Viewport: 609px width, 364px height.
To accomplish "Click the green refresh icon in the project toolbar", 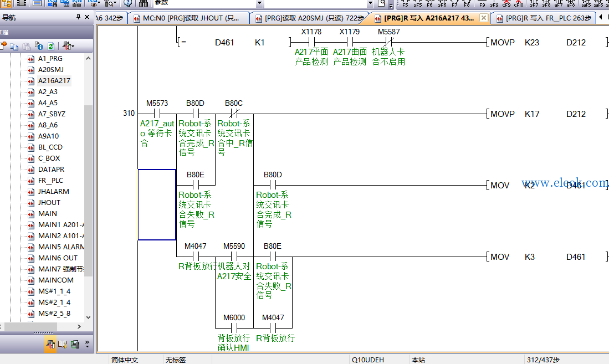I will click(x=51, y=46).
